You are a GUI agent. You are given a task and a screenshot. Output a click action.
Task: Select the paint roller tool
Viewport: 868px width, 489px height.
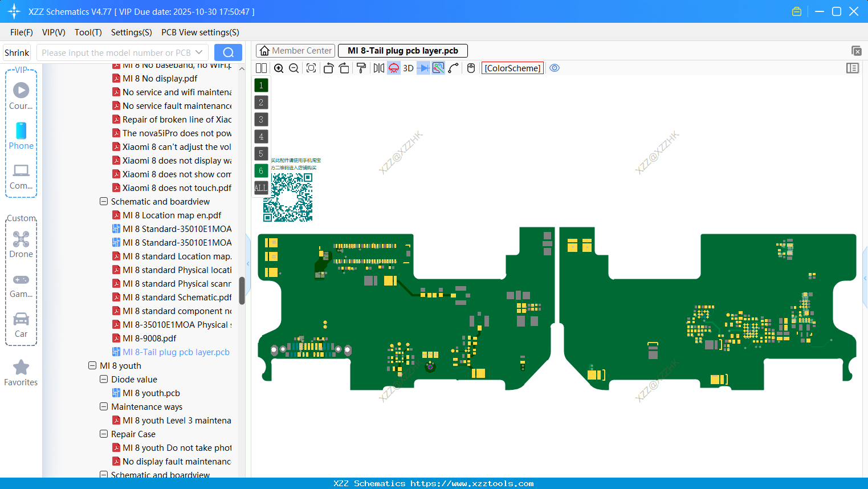tap(361, 68)
